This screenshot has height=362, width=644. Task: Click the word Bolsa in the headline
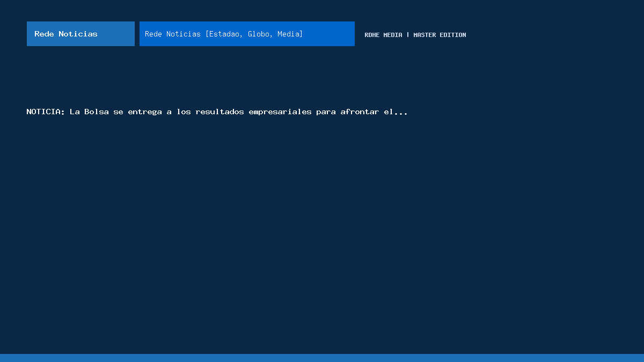pos(97,112)
